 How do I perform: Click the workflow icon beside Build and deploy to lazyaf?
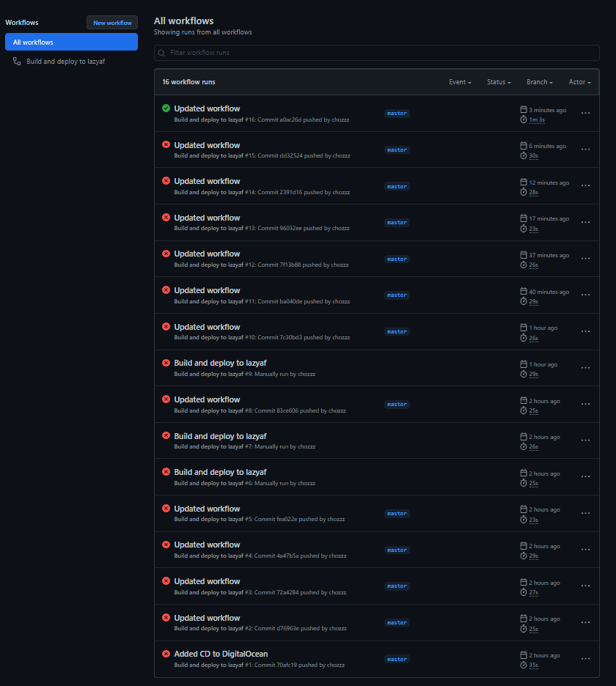pos(17,62)
